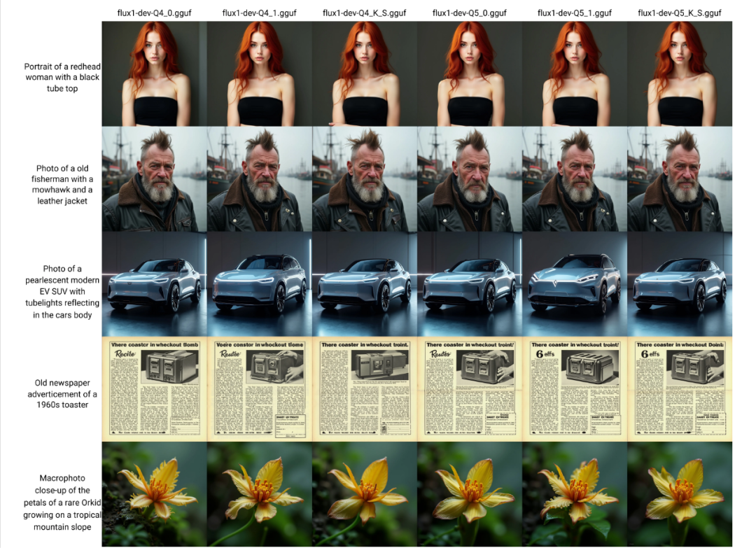Open the fisherman photo in the Q4_0 column
Viewport: 756px width, 548px height.
click(154, 178)
